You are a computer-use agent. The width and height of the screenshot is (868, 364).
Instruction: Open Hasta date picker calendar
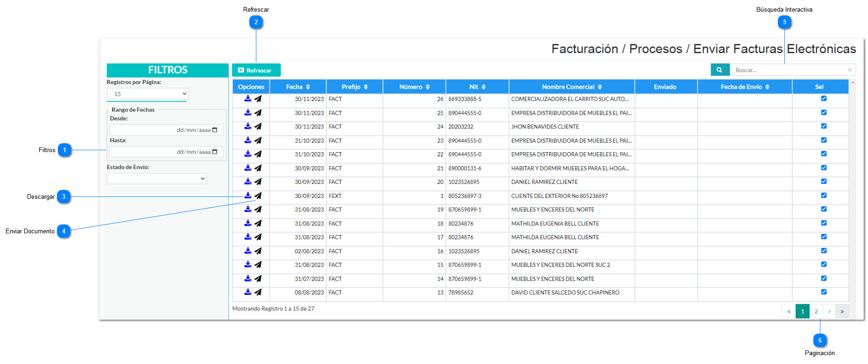point(215,152)
